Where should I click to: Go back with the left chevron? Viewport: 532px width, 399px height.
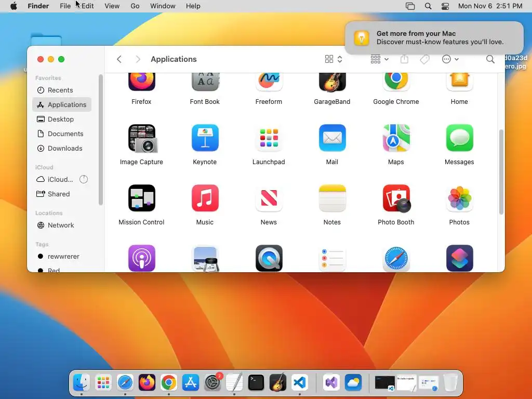[119, 59]
